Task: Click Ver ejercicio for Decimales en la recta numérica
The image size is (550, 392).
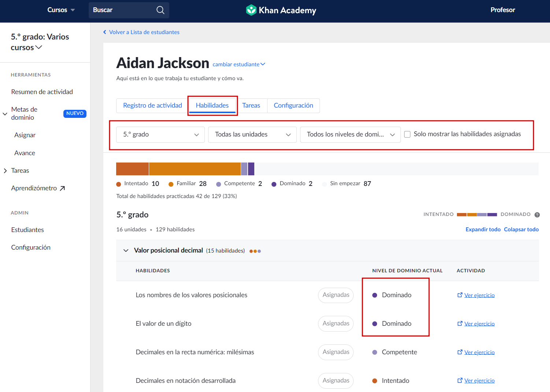Action: click(x=480, y=352)
